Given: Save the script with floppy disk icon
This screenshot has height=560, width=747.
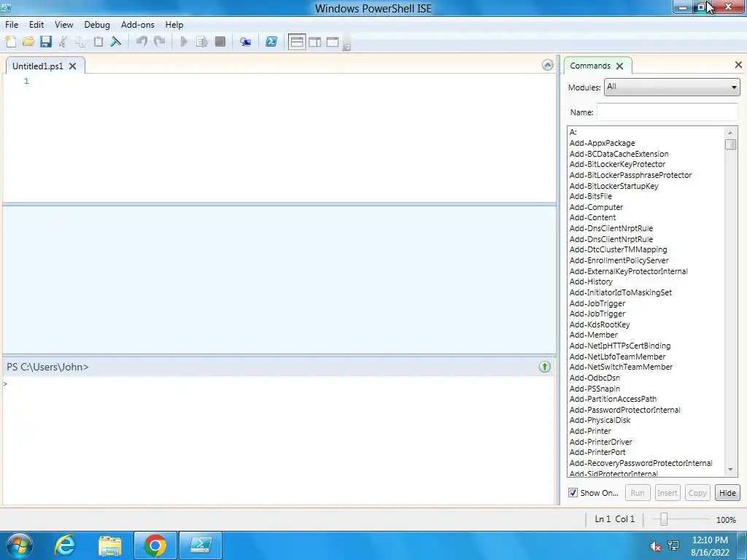Looking at the screenshot, I should coord(46,42).
